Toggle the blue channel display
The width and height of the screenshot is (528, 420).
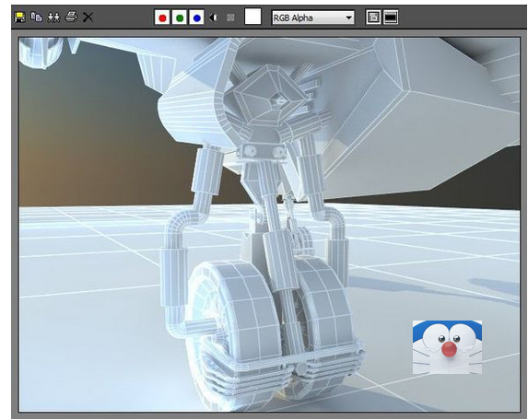[197, 17]
